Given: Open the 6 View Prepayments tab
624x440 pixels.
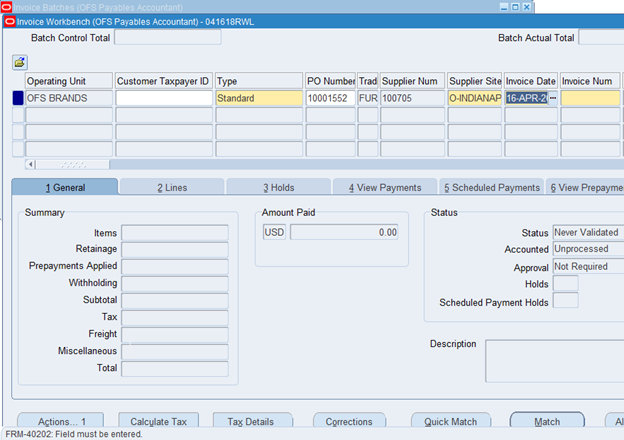Looking at the screenshot, I should 585,187.
